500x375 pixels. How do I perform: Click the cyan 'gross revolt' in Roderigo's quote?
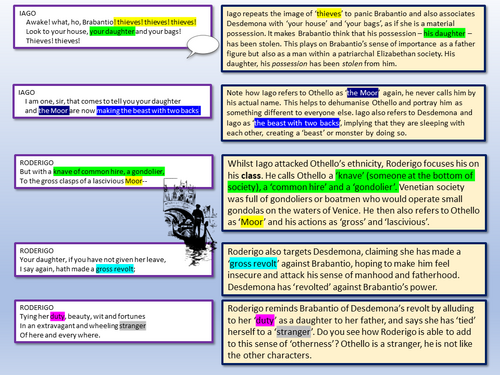coord(115,269)
